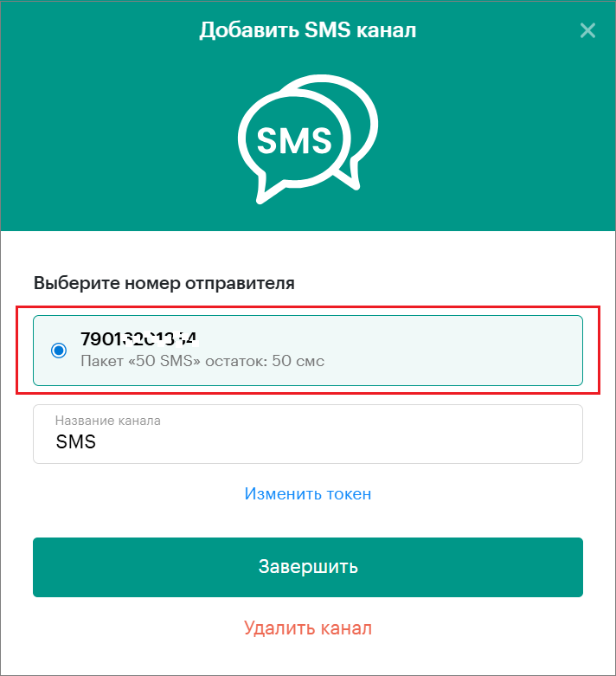The image size is (616, 676).
Task: Click the sender number card background
Action: point(388,350)
